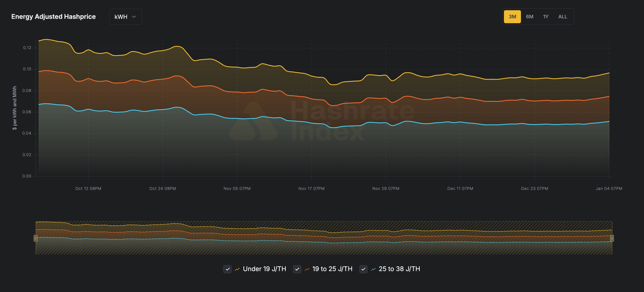The image size is (644, 292).
Task: Uncheck the Under 19 J/TH checkbox
Action: tap(227, 269)
